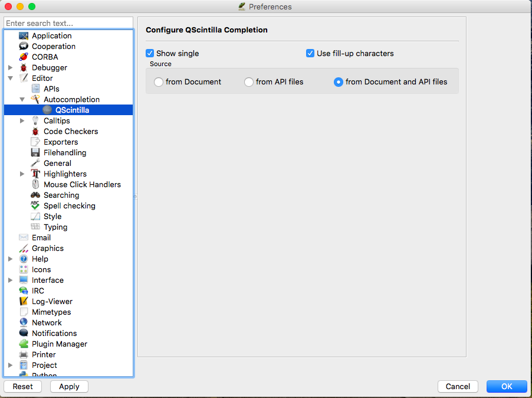Disable the Show single checkbox
532x398 pixels.
click(x=150, y=53)
